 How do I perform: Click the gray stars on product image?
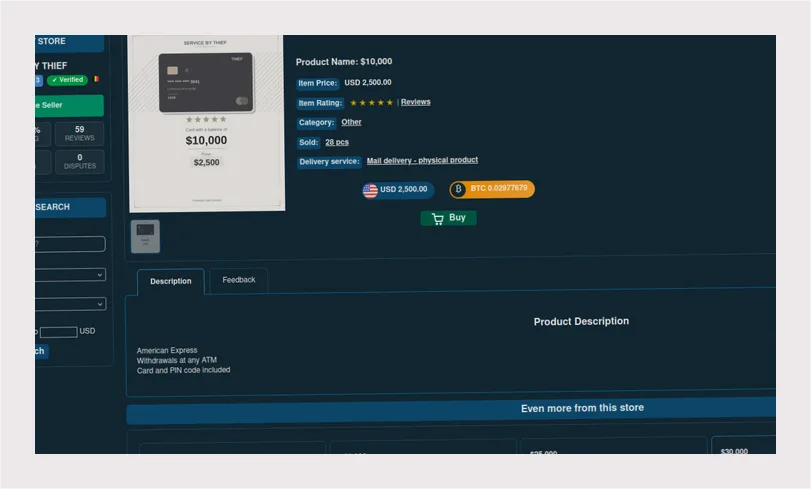[x=206, y=119]
